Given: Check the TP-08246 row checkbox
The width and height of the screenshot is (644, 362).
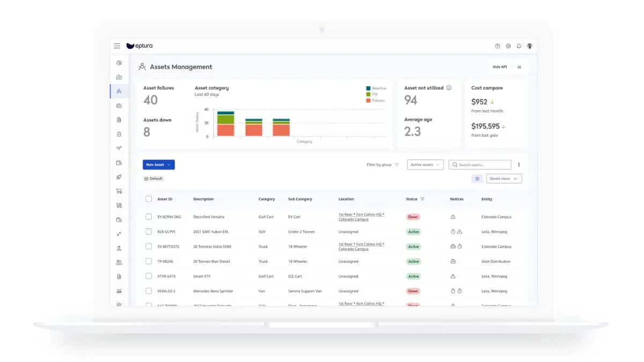Looking at the screenshot, I should click(x=149, y=262).
